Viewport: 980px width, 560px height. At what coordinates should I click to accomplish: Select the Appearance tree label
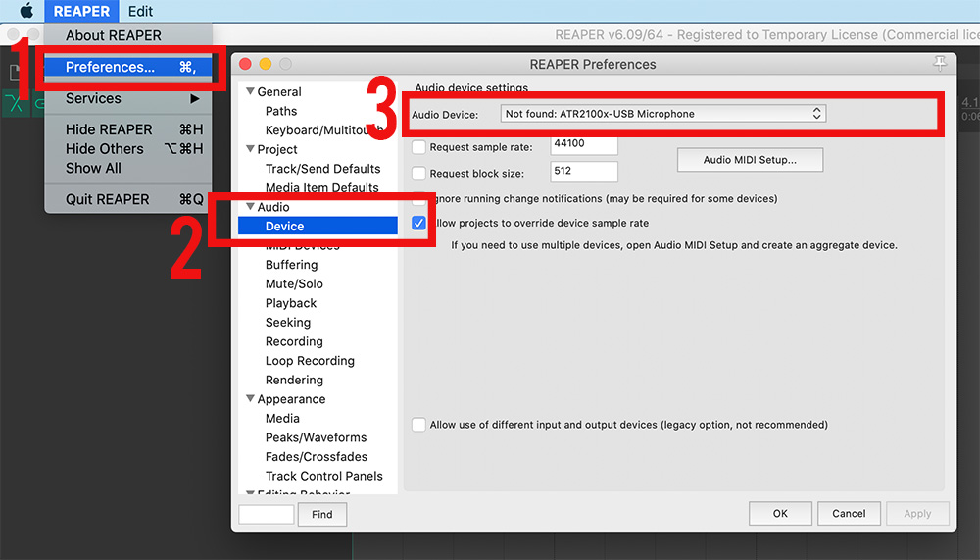click(x=291, y=398)
